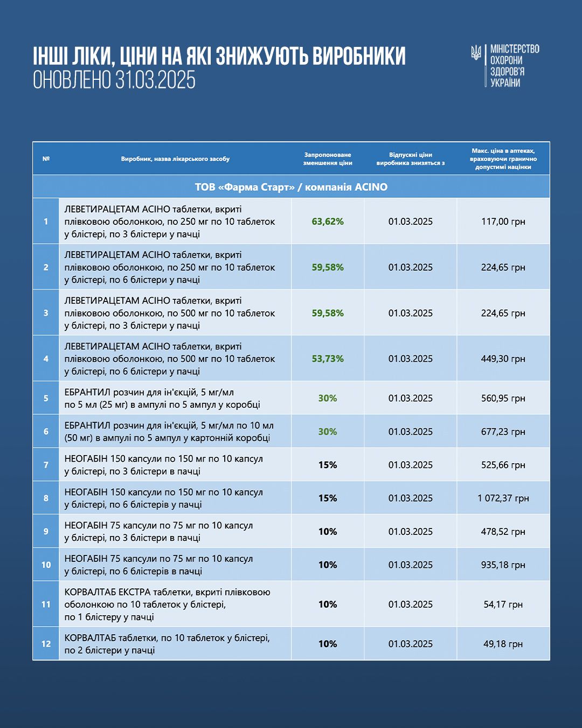Viewport: 582px width, 728px height.
Task: Click row number 5 cell
Action: point(46,398)
